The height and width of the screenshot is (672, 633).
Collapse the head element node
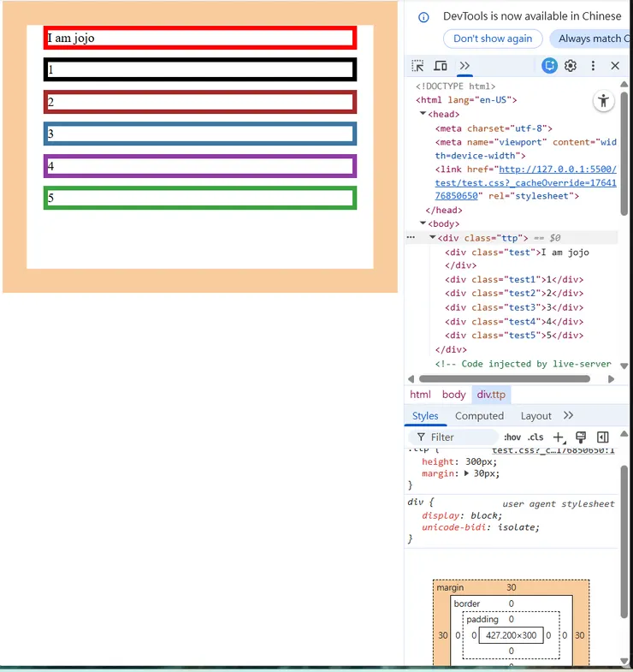(423, 114)
